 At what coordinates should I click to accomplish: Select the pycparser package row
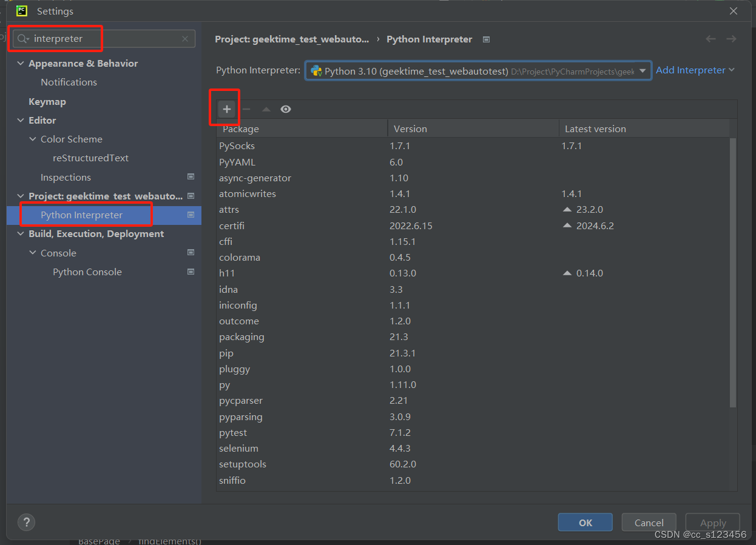(473, 400)
